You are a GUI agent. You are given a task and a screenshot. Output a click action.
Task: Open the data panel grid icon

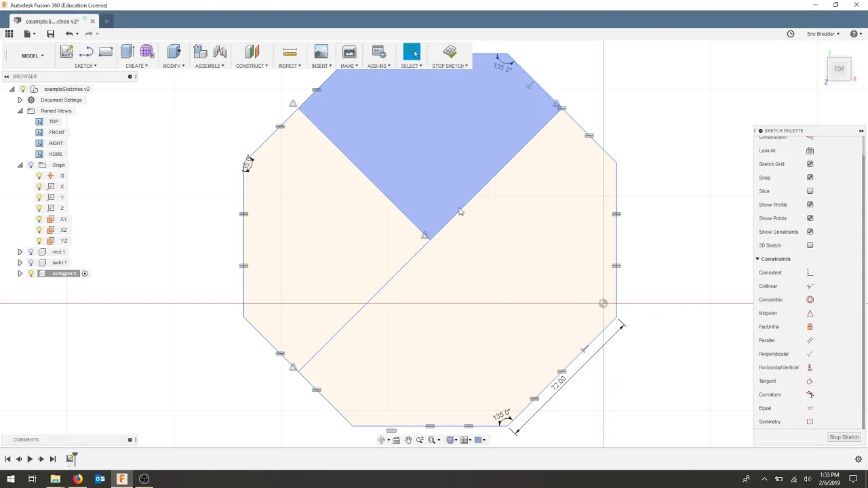tap(9, 34)
